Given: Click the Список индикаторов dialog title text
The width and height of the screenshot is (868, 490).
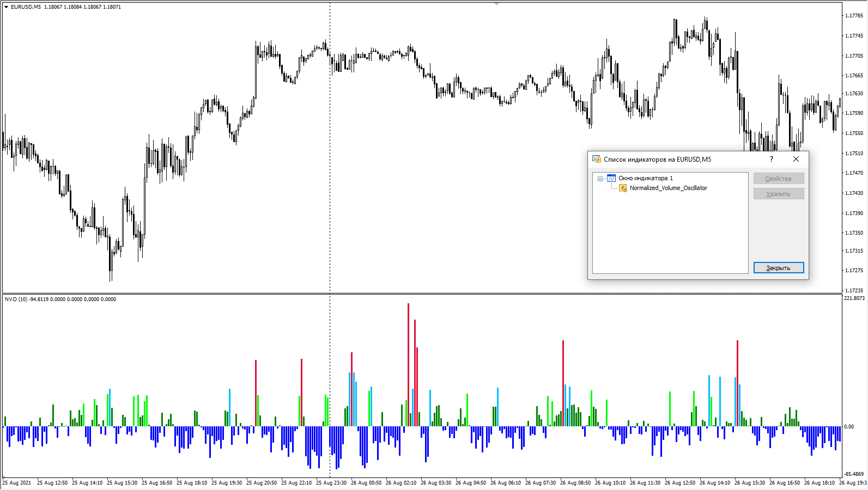Looking at the screenshot, I should click(x=657, y=160).
